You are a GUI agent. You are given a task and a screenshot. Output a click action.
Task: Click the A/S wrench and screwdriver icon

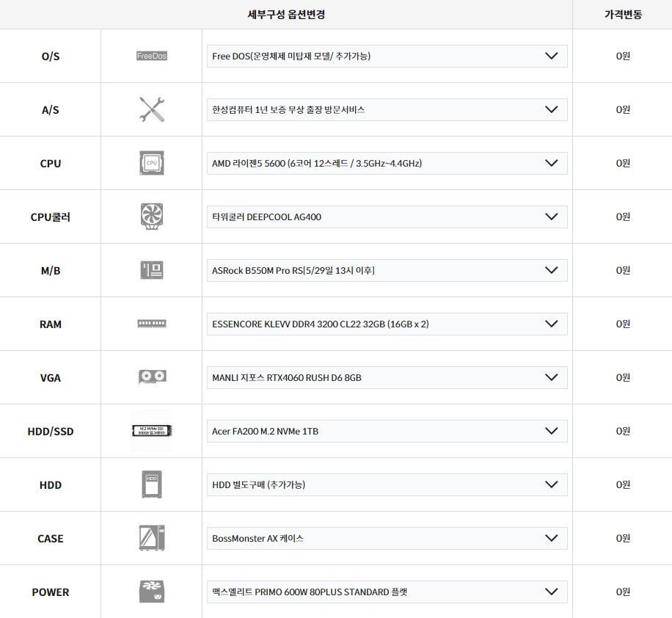pos(152,109)
